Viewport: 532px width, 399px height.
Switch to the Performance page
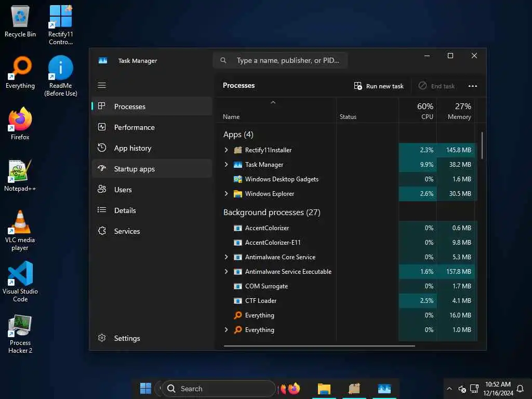tap(152, 127)
